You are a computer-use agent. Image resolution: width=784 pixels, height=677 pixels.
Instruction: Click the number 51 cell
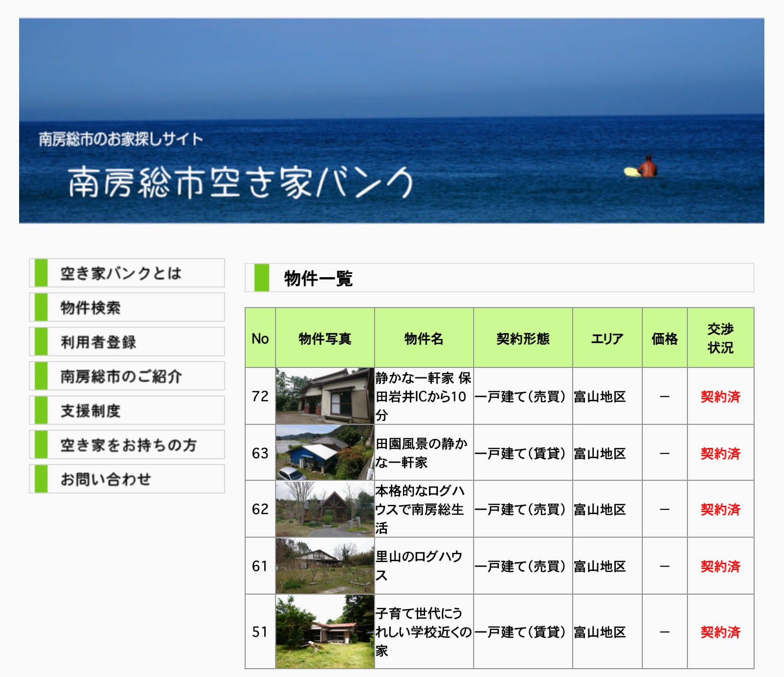pos(260,632)
